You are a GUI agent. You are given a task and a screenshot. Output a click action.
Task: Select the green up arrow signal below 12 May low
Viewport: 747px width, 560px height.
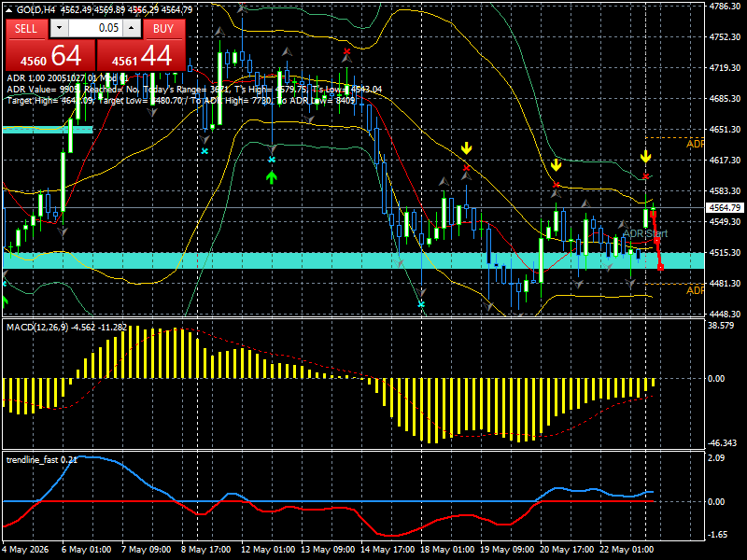[272, 178]
